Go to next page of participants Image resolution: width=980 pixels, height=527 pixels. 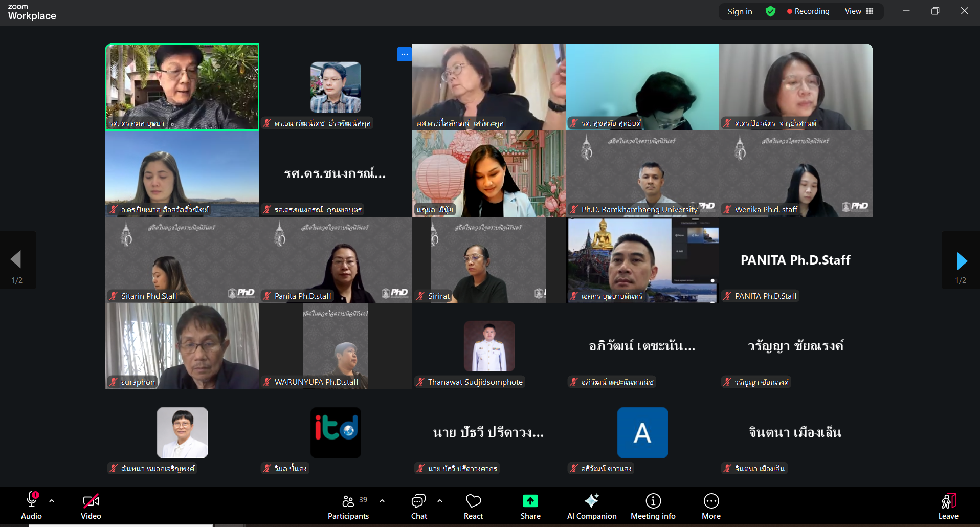961,261
